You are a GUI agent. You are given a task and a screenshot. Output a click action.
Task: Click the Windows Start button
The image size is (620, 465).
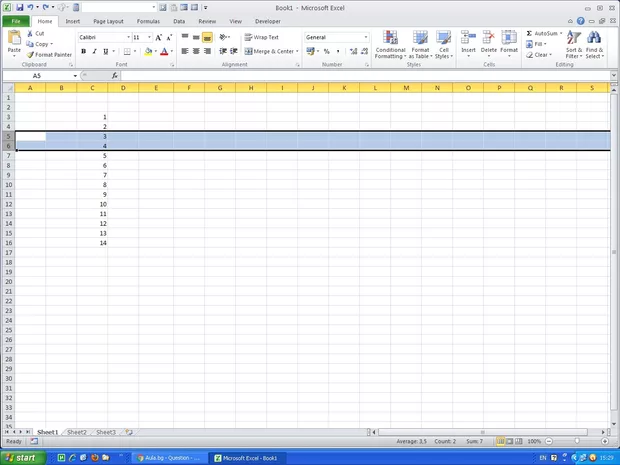point(22,457)
